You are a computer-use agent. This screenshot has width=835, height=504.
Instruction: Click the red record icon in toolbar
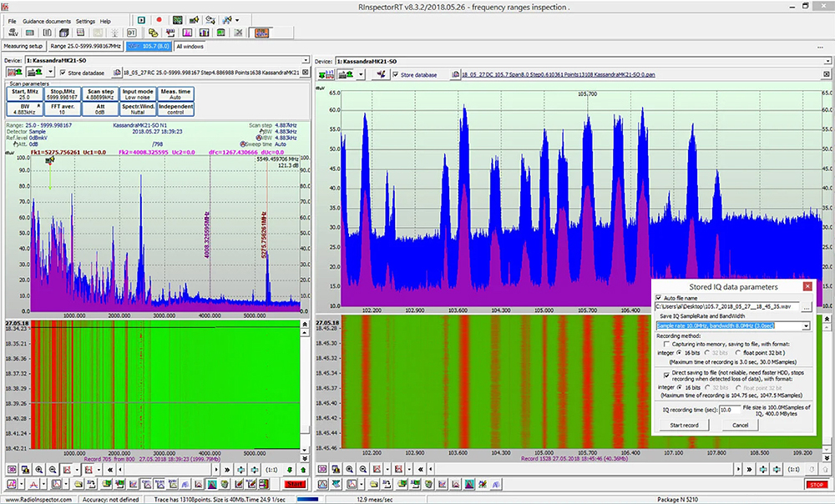159,19
